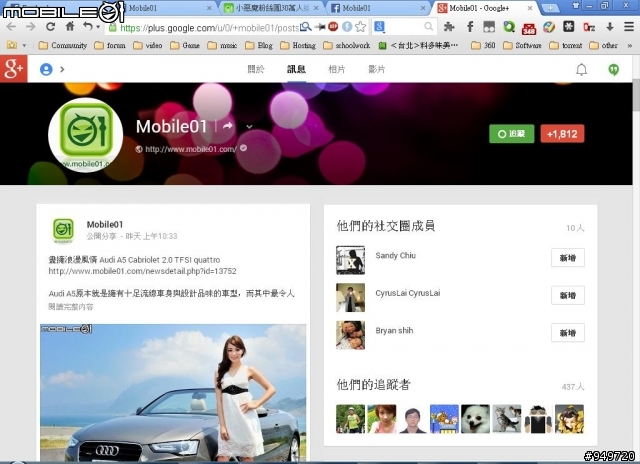This screenshot has height=464, width=640.
Task: Open the 影片 profile tab
Action: point(377,69)
